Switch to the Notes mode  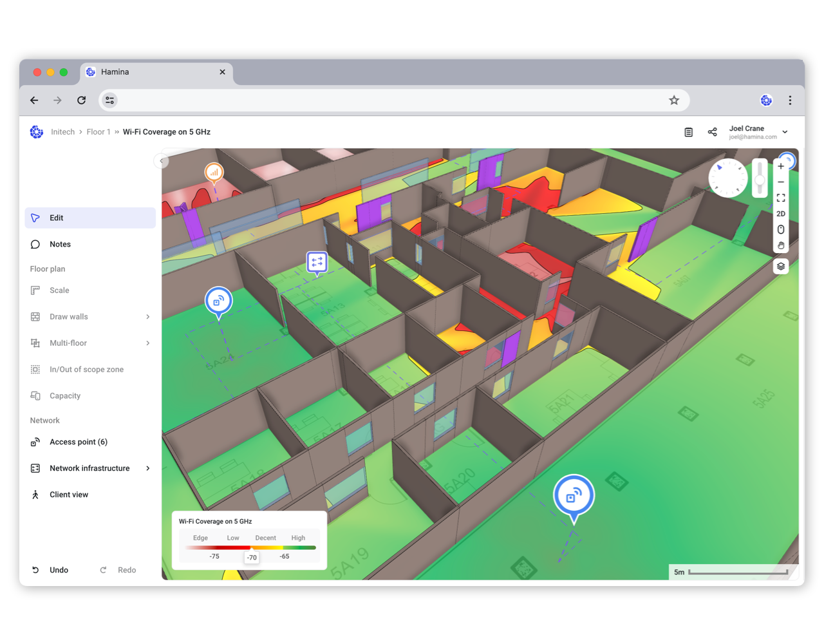(60, 243)
